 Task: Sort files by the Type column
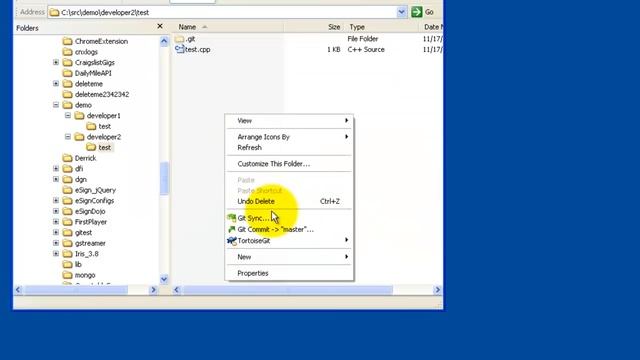(381, 27)
